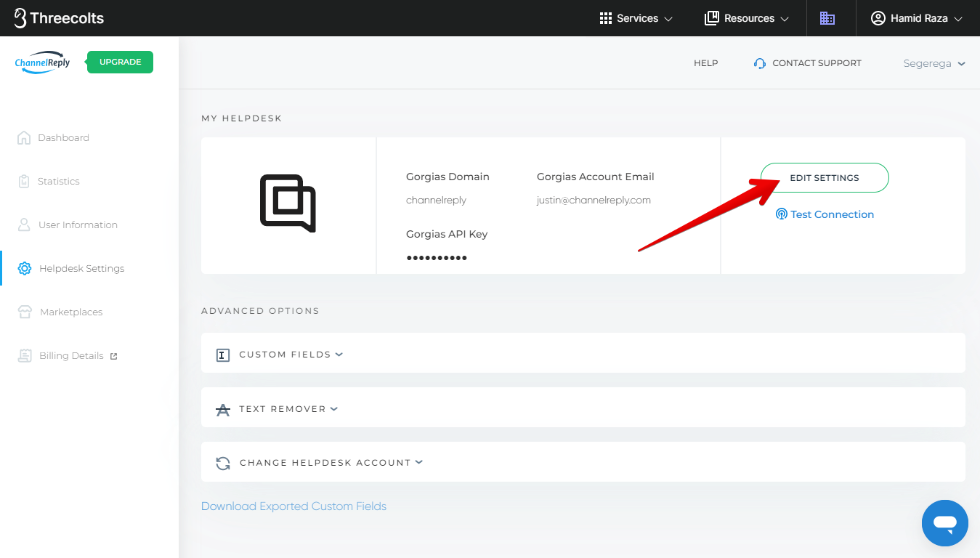Click the masked Gorgias API Key dots
Viewport: 980px width, 558px height.
pyautogui.click(x=437, y=258)
